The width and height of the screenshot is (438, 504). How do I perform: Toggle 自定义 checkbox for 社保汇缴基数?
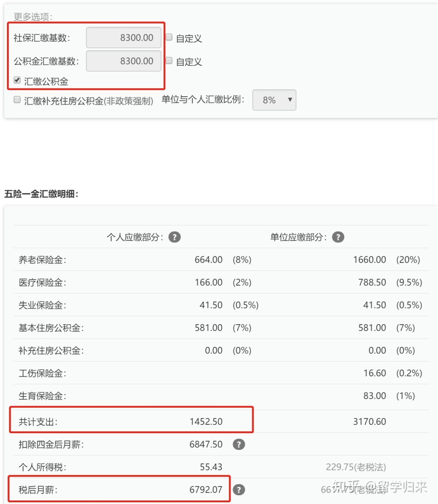pos(169,37)
